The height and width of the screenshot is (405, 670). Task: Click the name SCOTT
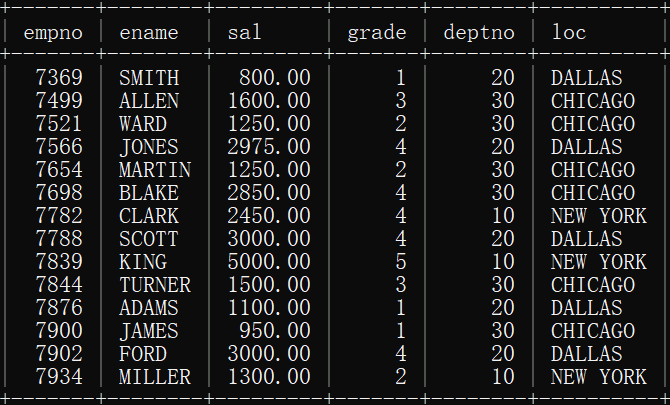pyautogui.click(x=149, y=239)
